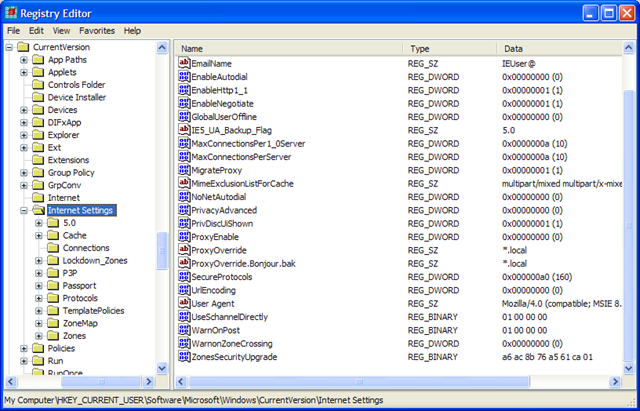Image resolution: width=640 pixels, height=411 pixels.
Task: Select the P3P subkey
Action: (70, 273)
